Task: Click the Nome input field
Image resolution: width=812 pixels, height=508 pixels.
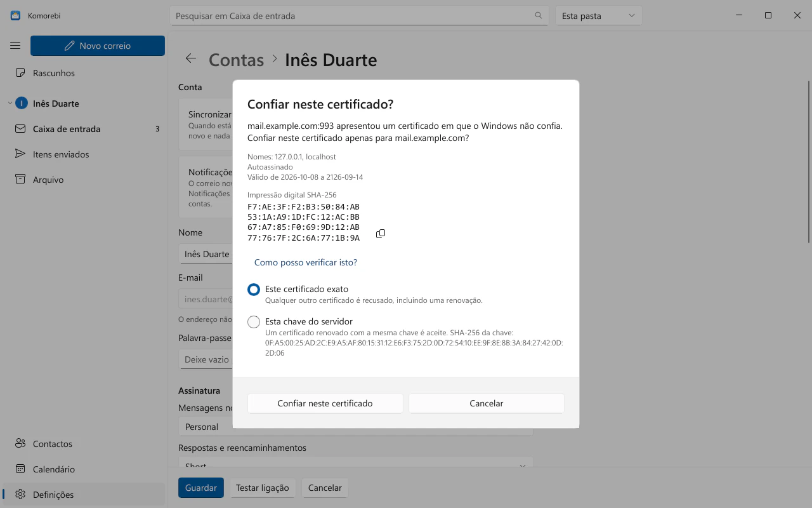Action: click(206, 254)
